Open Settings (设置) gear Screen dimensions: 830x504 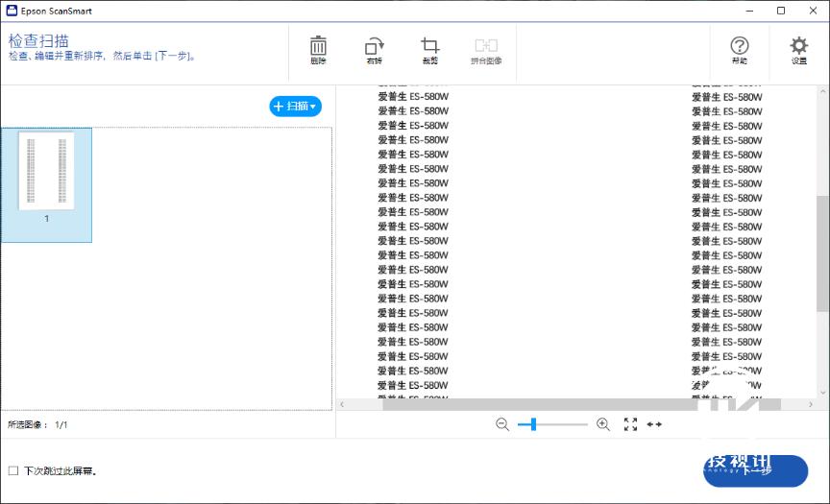pyautogui.click(x=798, y=50)
